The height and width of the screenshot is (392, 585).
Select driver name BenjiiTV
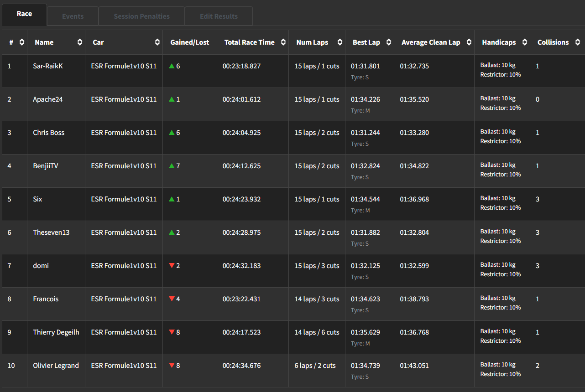46,166
